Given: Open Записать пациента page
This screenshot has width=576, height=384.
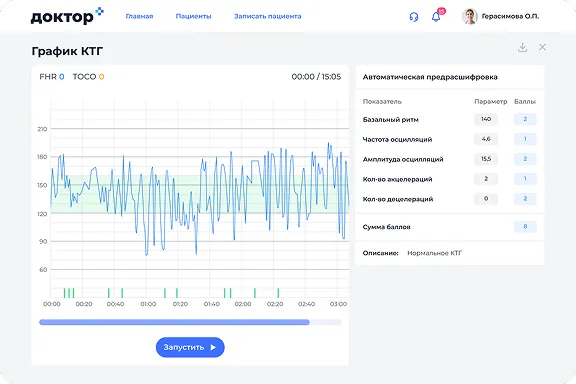Looking at the screenshot, I should [267, 16].
